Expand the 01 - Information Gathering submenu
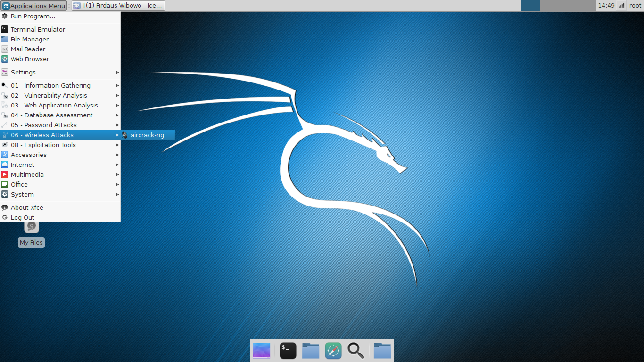 pyautogui.click(x=117, y=85)
